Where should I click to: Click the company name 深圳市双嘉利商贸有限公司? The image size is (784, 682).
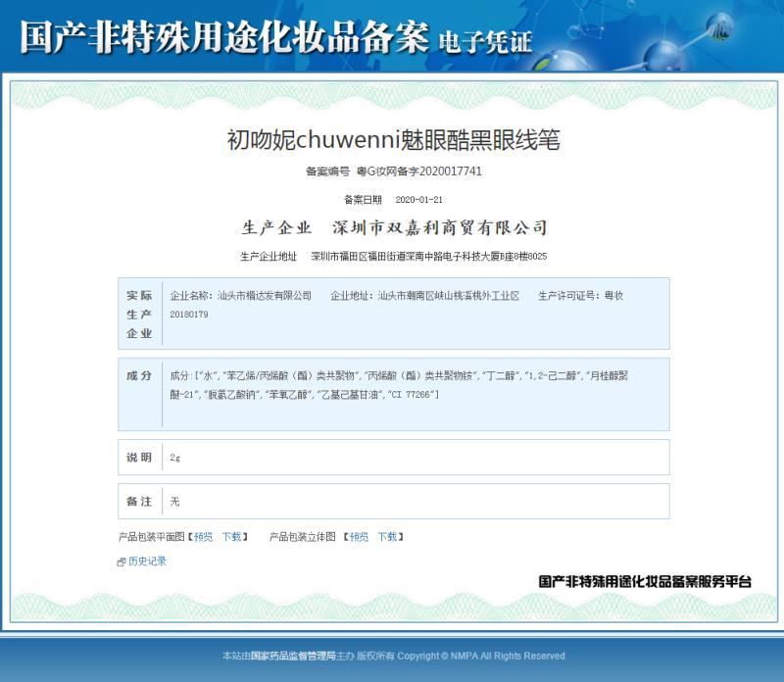coord(440,228)
